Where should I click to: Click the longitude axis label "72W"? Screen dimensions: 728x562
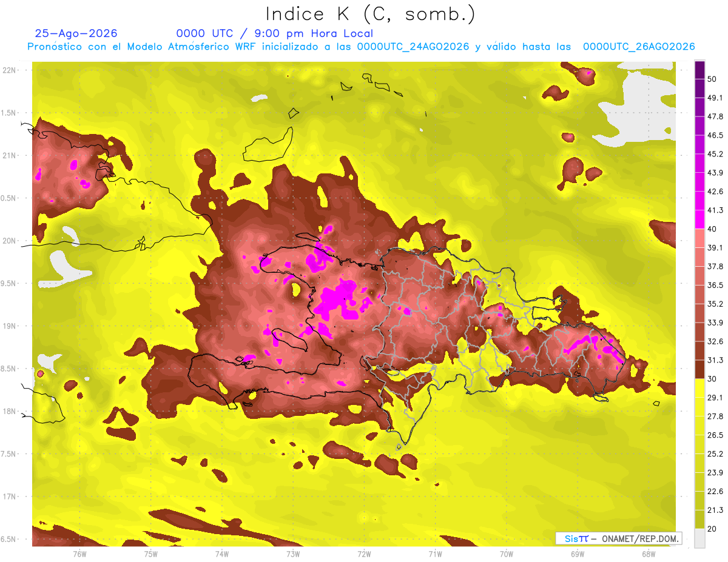[x=364, y=554]
